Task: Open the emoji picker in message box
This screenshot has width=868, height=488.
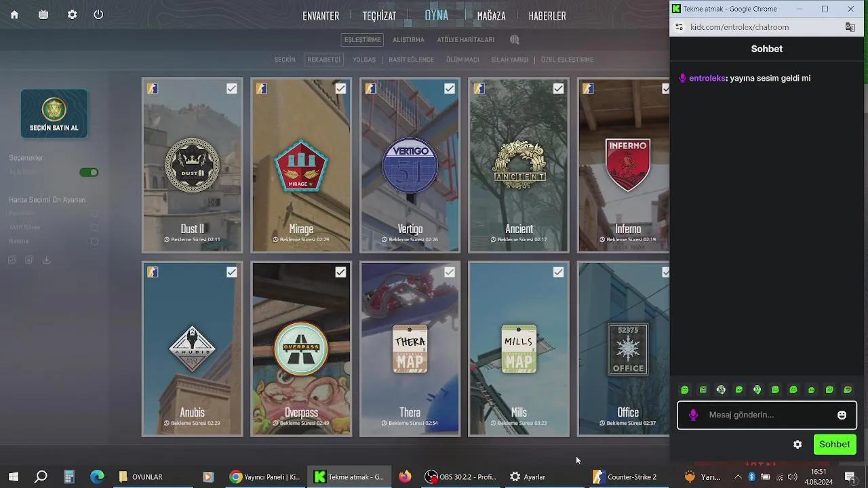Action: (842, 415)
